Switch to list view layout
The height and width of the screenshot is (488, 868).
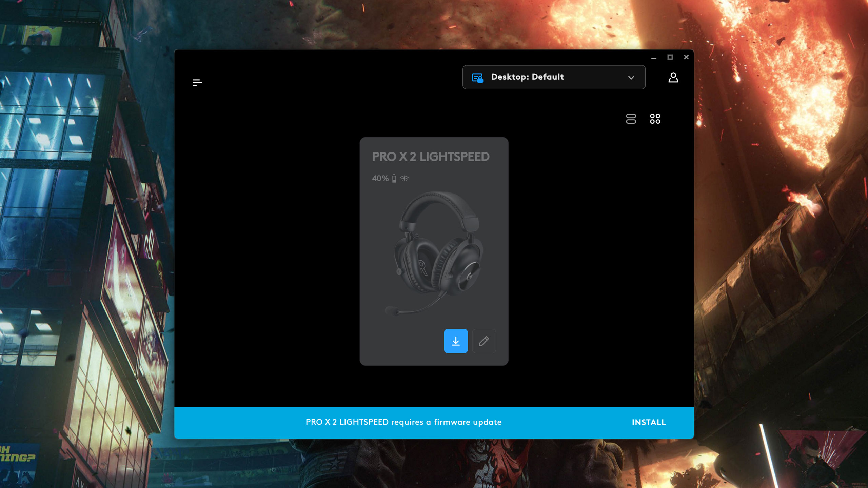tap(631, 119)
